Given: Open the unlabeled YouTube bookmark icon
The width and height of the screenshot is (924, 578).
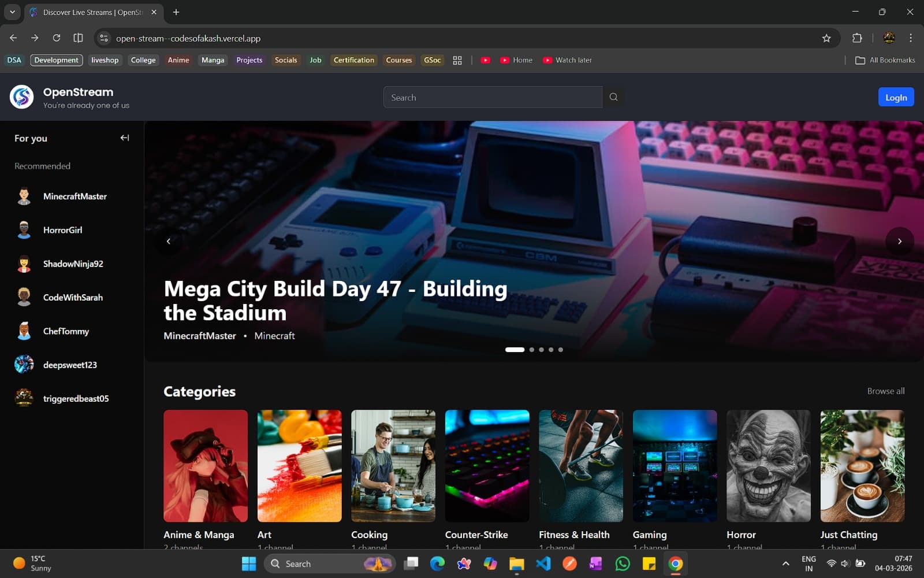Looking at the screenshot, I should point(486,60).
